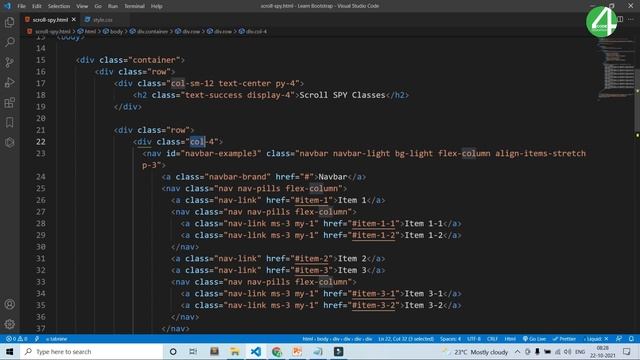Open the Extensions view
The width and height of the screenshot is (640, 360).
pyautogui.click(x=10, y=102)
